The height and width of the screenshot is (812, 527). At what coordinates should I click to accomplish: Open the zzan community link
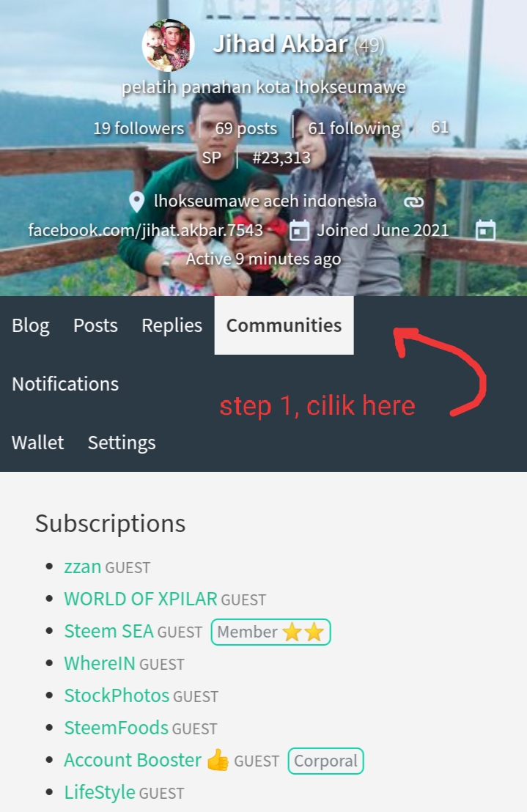tap(82, 566)
